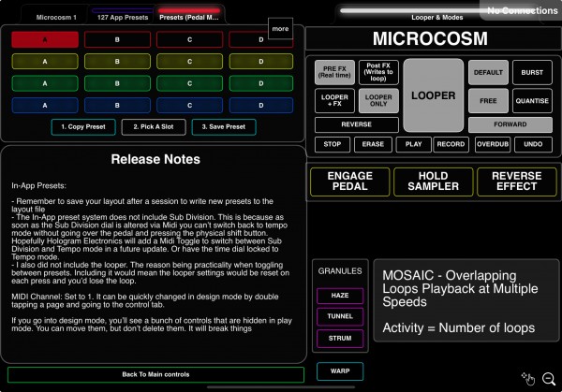Select blue preset A
Screen dimensions: 562x392
45,105
